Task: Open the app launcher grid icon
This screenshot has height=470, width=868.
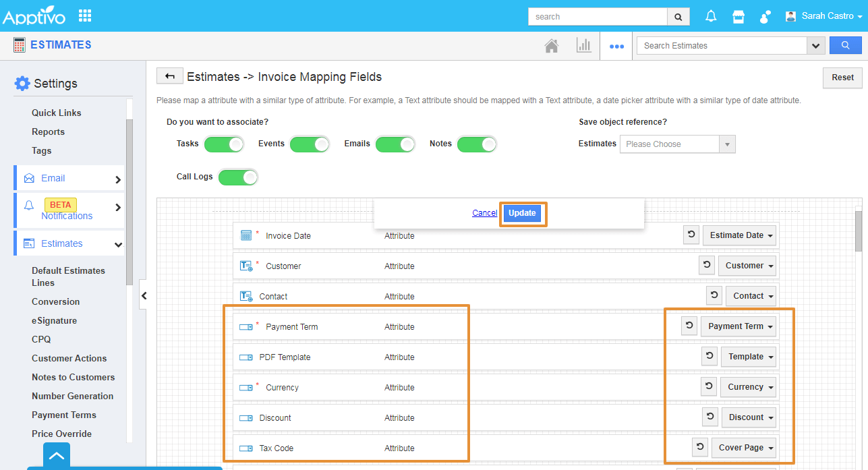Action: (85, 16)
